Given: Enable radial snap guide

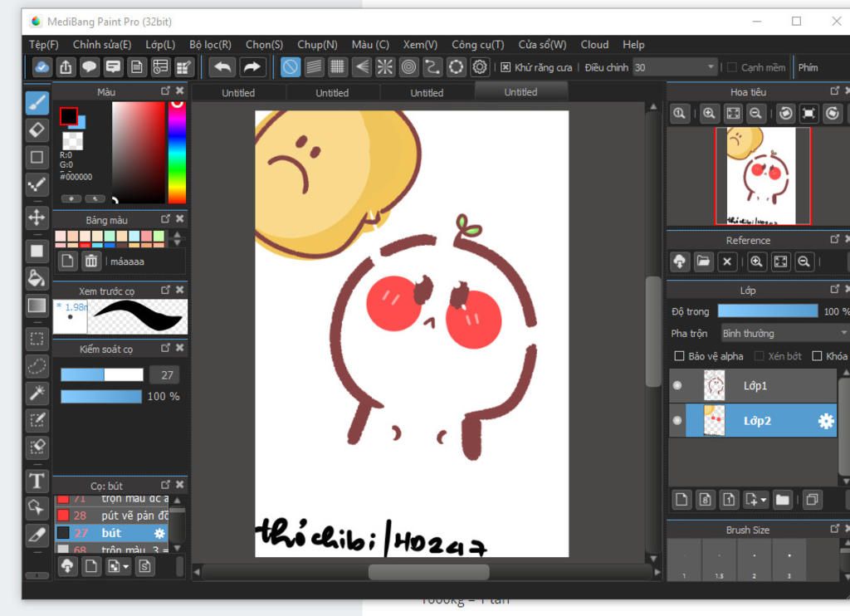Looking at the screenshot, I should click(385, 67).
